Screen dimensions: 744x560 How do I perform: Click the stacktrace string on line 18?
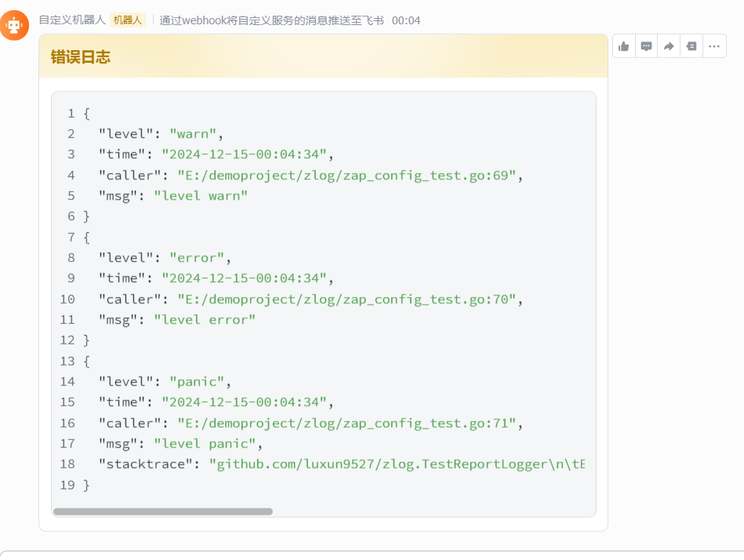tap(397, 464)
